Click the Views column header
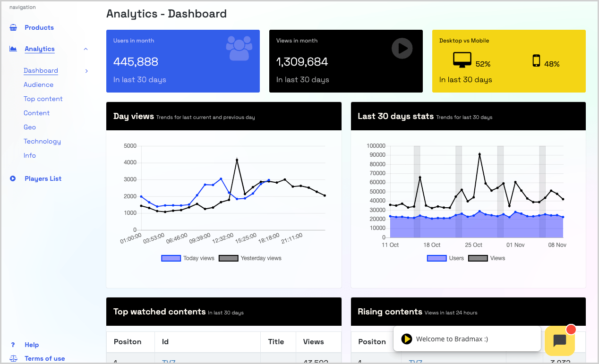 (314, 342)
